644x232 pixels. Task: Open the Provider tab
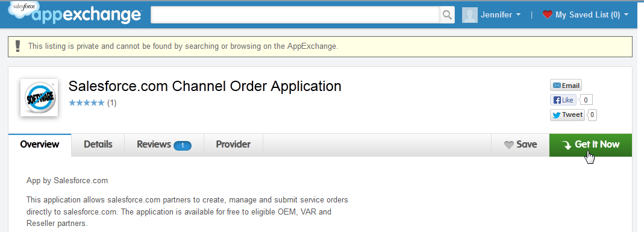coord(233,145)
